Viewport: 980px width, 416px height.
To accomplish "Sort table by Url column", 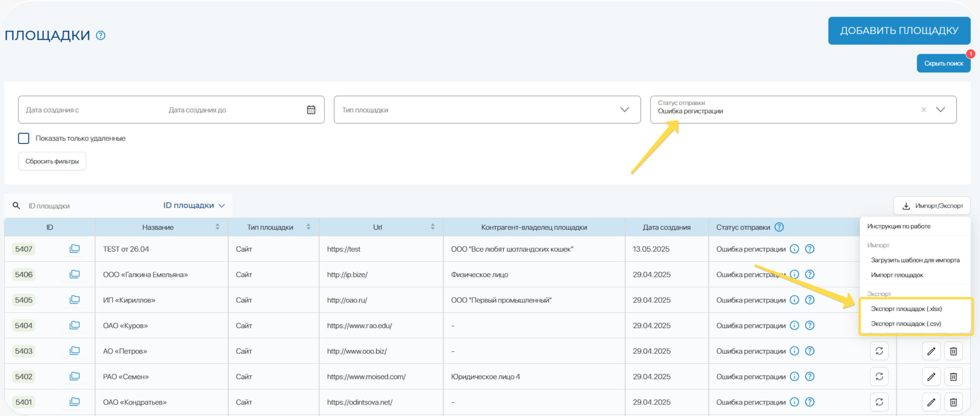I will pos(433,227).
